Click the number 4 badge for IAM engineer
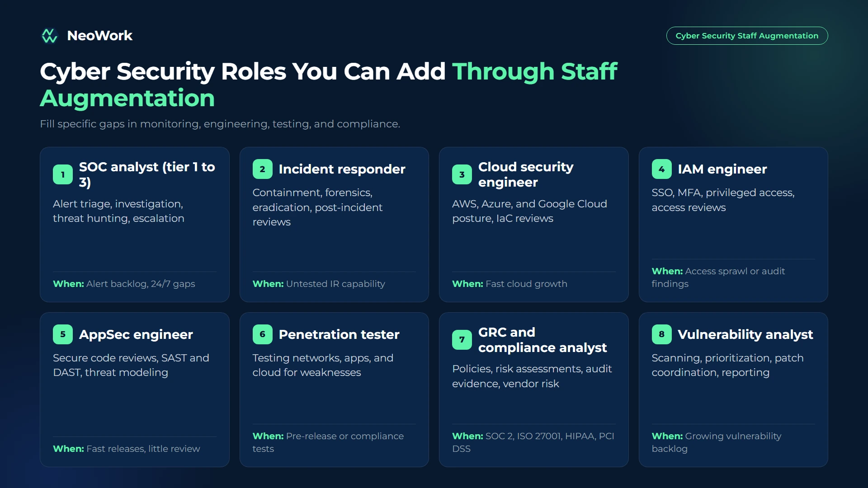 point(661,169)
